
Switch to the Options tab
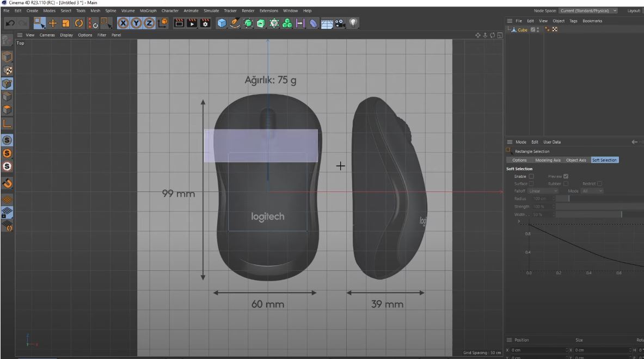click(519, 160)
